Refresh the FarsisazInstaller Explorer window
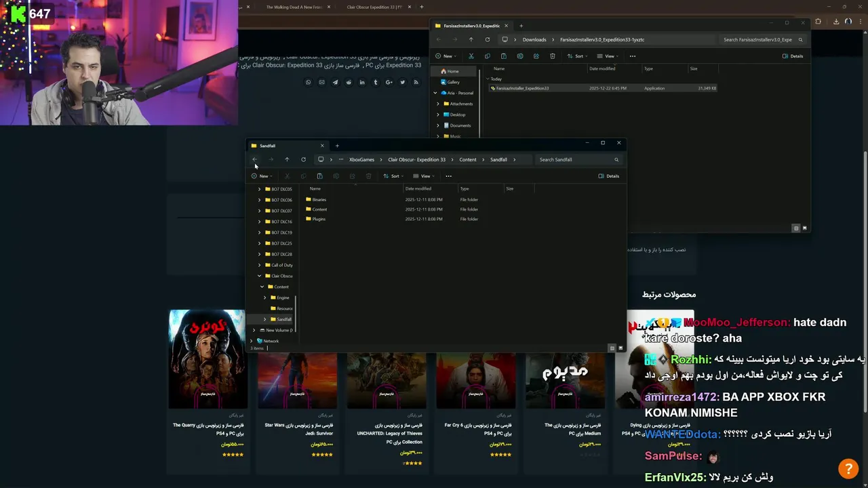Screen dimensions: 868x488 click(487, 39)
